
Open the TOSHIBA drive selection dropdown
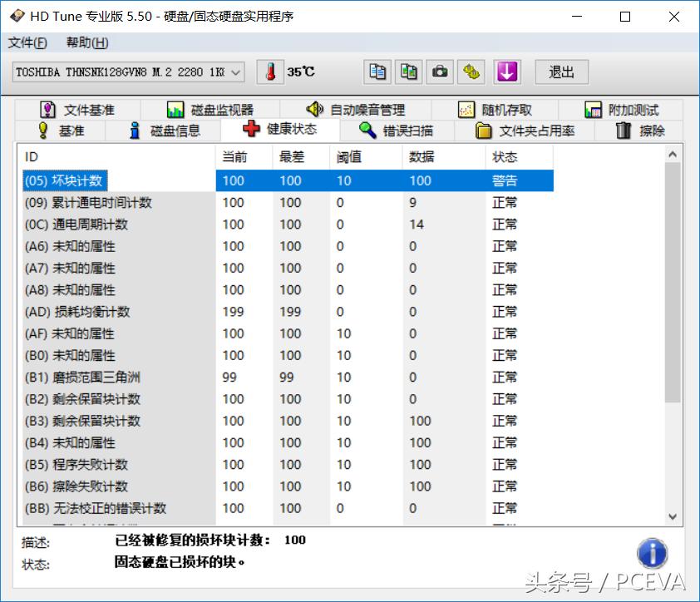click(234, 72)
